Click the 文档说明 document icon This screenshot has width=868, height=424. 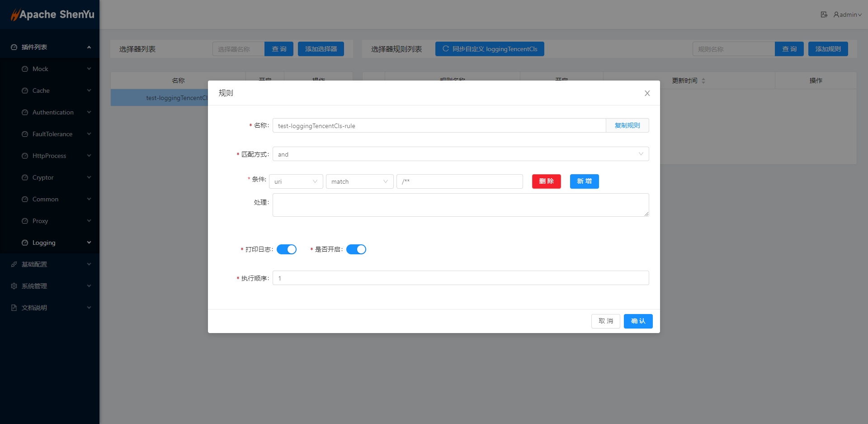[x=14, y=308]
